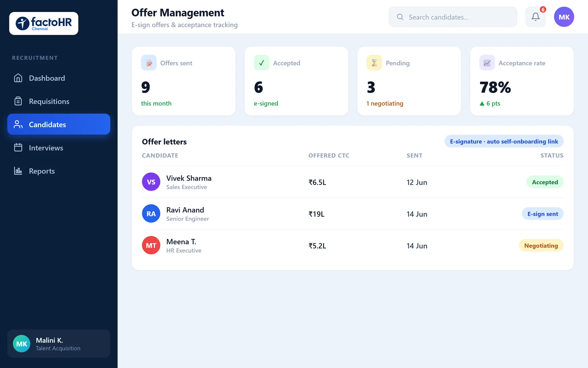The image size is (588, 368).
Task: Click the Accepted checkmark icon
Action: [x=262, y=63]
